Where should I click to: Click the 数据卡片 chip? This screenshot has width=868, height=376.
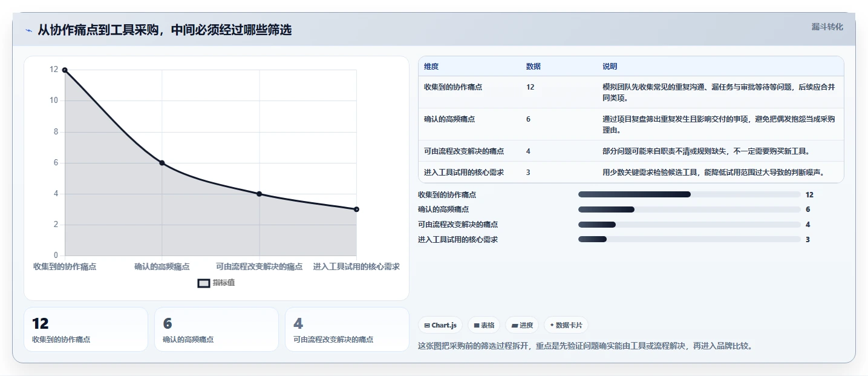[566, 325]
